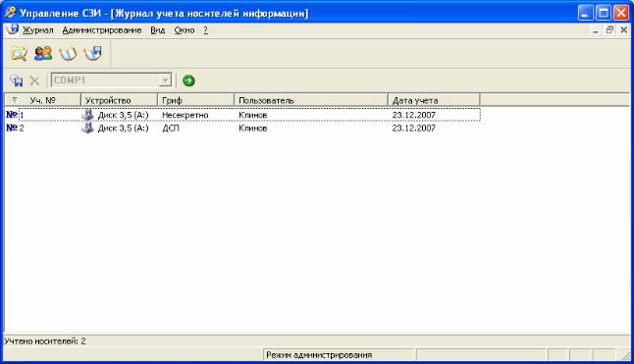Click the gray delete X icon
The image size is (634, 364).
coord(34,80)
